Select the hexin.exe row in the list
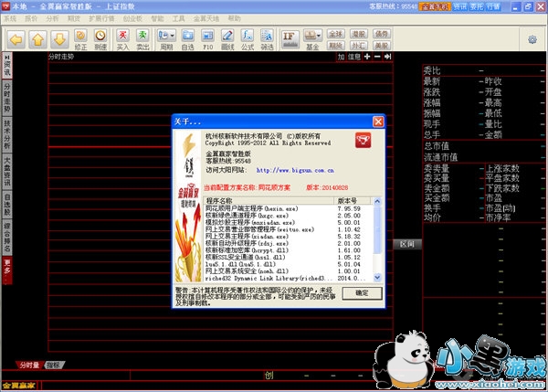The width and height of the screenshot is (548, 392). click(289, 208)
